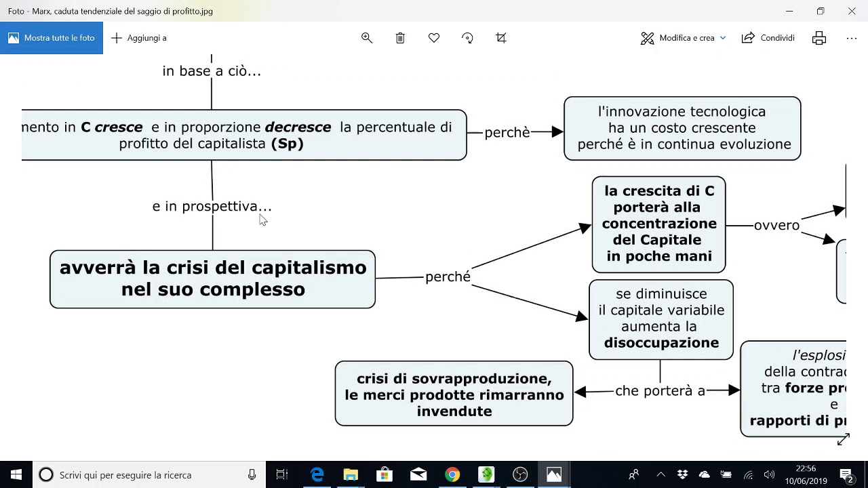Click the 'perchè' label beside innovazione box
Image resolution: width=868 pixels, height=488 pixels.
(507, 132)
